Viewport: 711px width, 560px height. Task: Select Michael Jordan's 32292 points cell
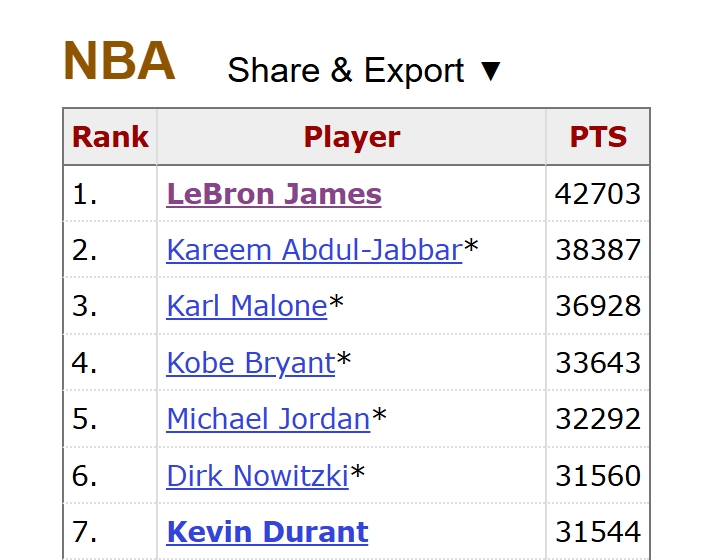tap(598, 418)
